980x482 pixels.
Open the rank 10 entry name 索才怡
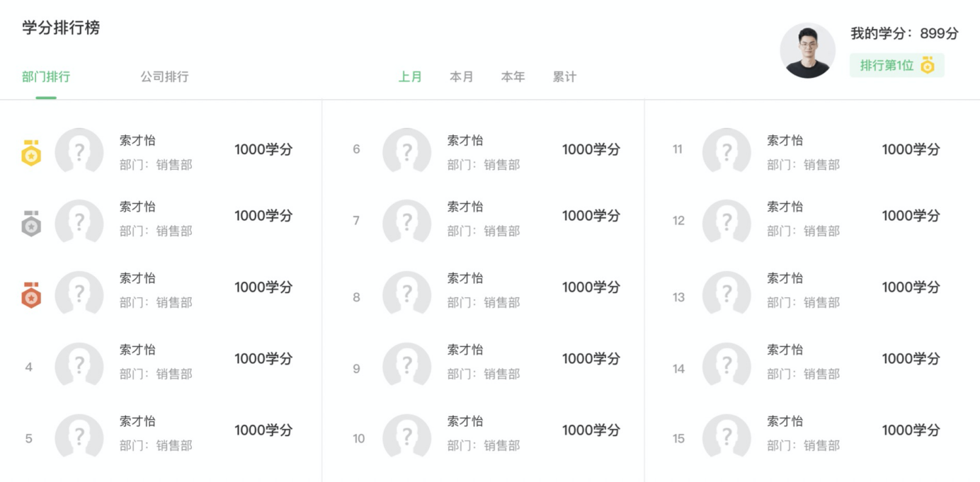point(465,421)
